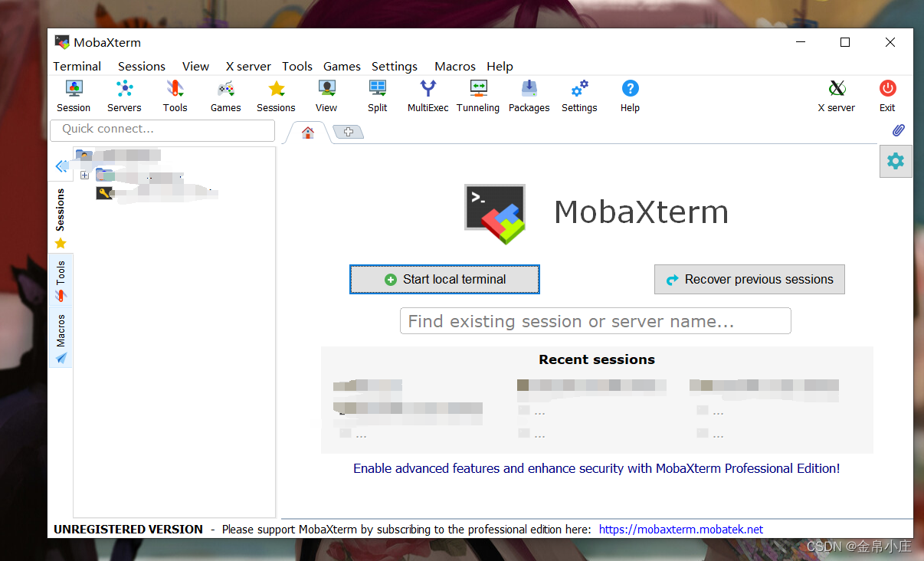Open the Settings toolbar icon
This screenshot has width=924, height=561.
pyautogui.click(x=579, y=96)
